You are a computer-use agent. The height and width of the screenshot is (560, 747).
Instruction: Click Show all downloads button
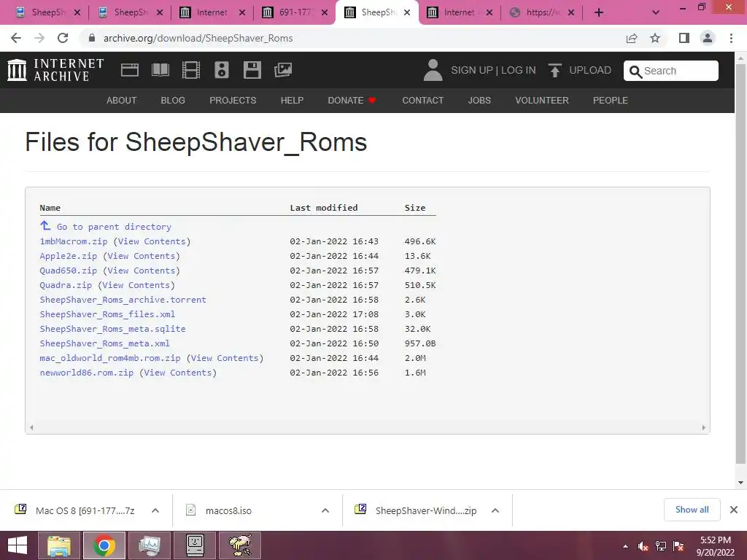pyautogui.click(x=692, y=510)
